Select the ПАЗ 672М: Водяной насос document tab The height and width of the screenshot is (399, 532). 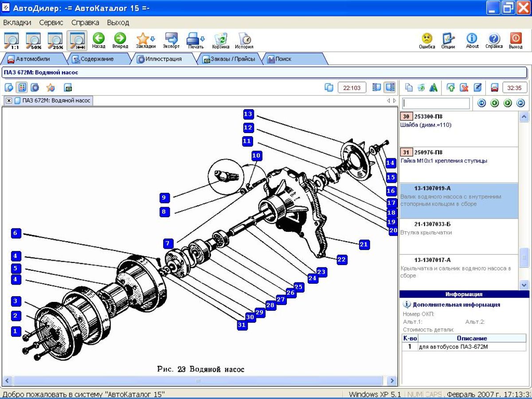tap(52, 101)
